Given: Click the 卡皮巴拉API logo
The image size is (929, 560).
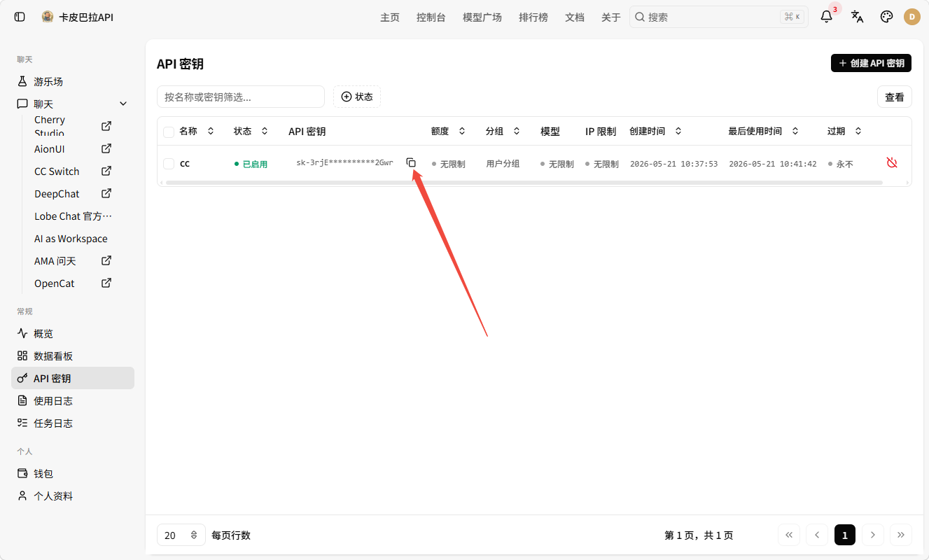Looking at the screenshot, I should pos(48,17).
